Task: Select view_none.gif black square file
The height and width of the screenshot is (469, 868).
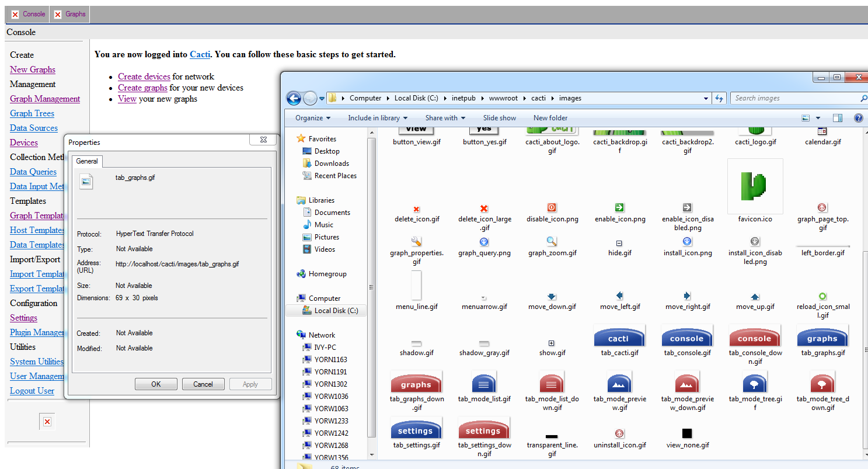Action: coord(687,433)
